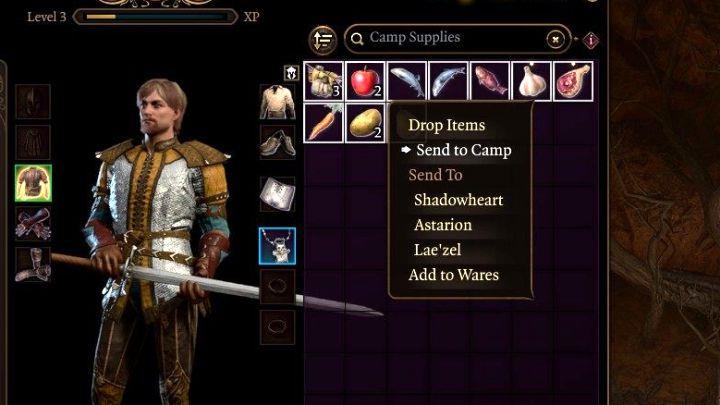Select the carrot item
The height and width of the screenshot is (405, 720).
tap(324, 123)
